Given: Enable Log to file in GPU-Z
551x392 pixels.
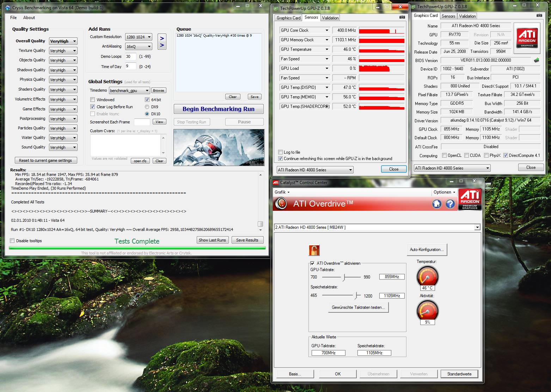Looking at the screenshot, I should 280,152.
